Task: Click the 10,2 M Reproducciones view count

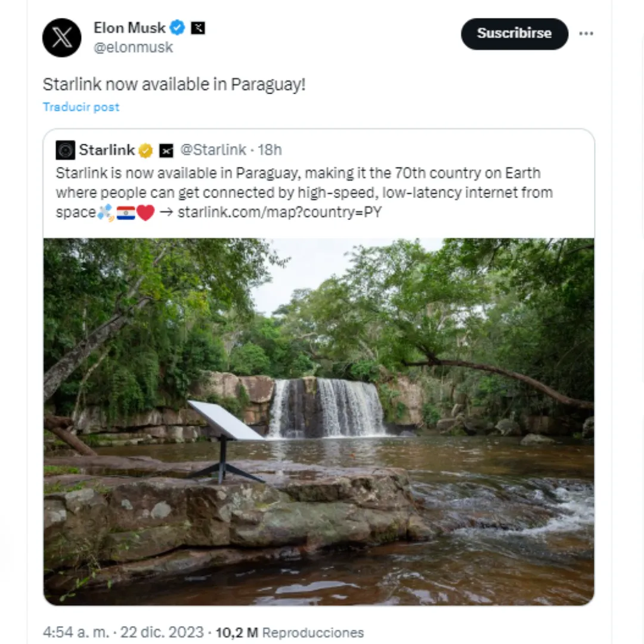Action: pos(289,632)
